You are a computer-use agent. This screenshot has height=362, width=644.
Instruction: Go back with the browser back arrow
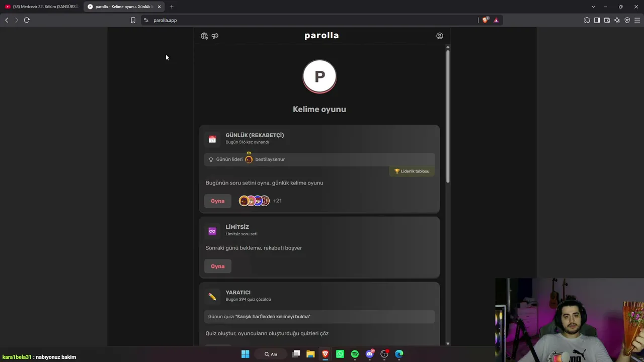coord(7,20)
